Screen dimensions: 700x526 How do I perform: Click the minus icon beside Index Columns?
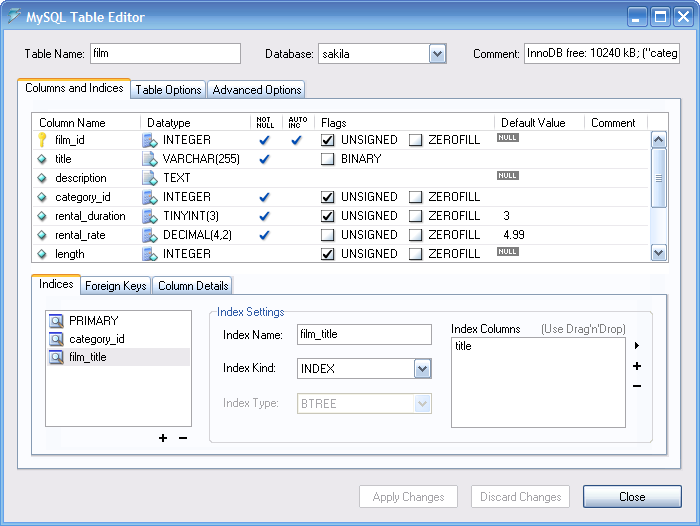(637, 386)
